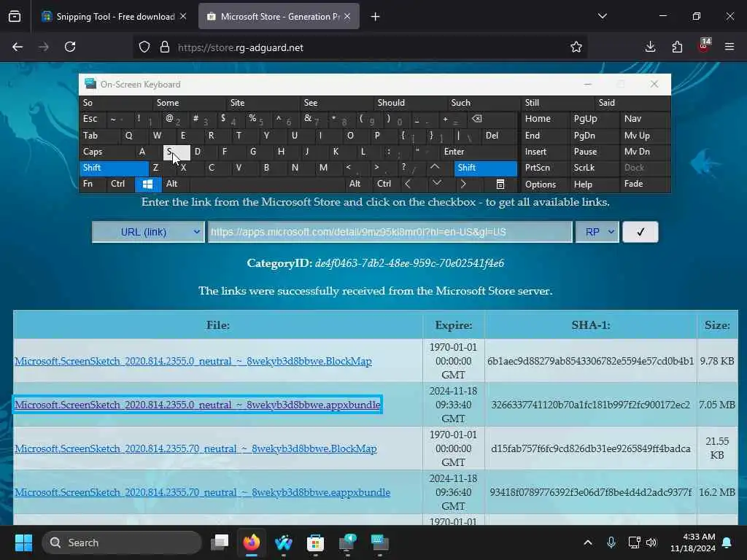Image resolution: width=747 pixels, height=560 pixels.
Task: Open the volume control in tray
Action: pos(651,542)
